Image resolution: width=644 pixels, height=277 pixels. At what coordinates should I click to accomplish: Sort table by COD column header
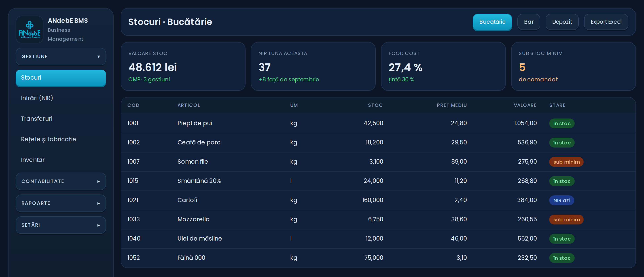pos(133,105)
